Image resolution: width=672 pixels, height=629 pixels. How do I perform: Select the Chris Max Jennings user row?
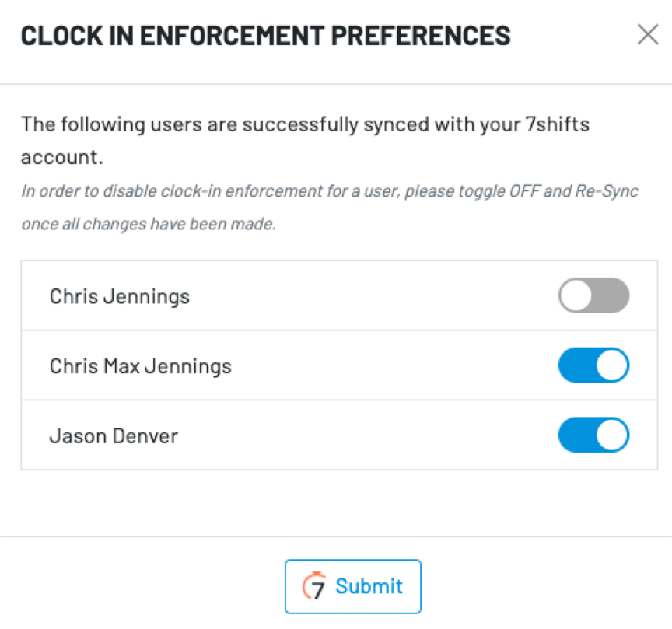(336, 365)
